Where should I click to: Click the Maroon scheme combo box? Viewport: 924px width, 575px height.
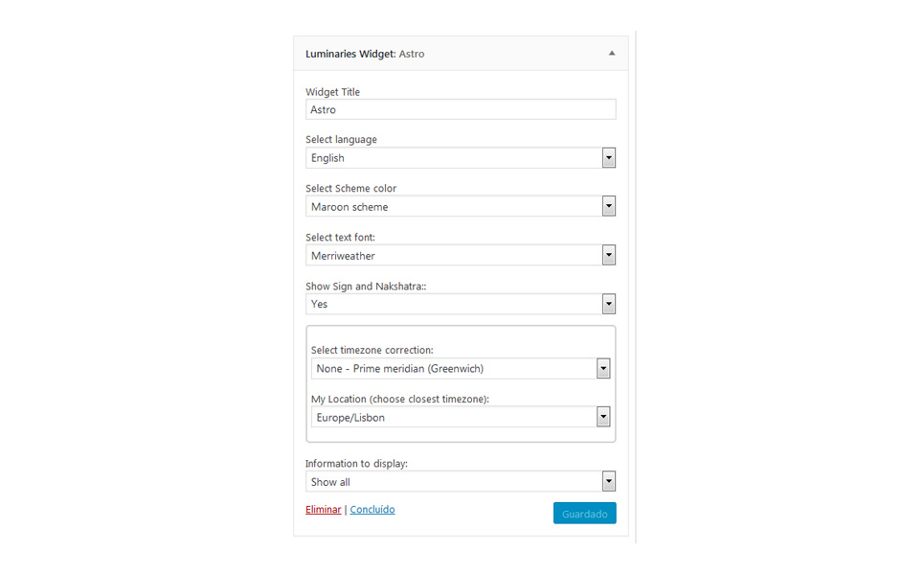[x=461, y=206]
